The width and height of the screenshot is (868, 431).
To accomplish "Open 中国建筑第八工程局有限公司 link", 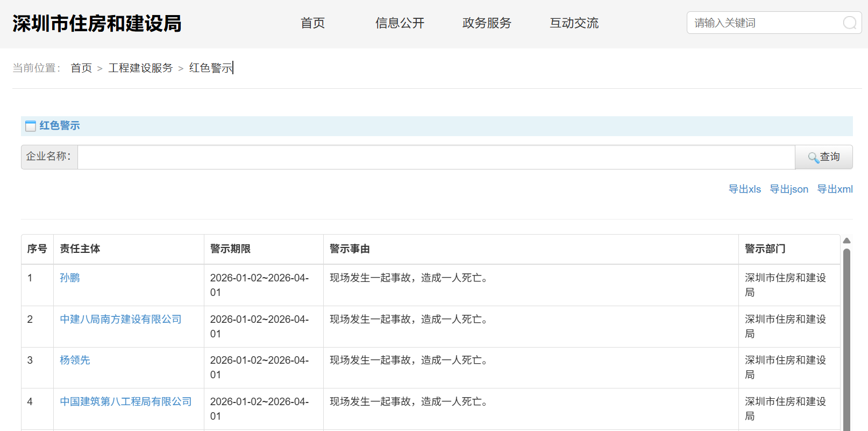I will click(x=125, y=401).
